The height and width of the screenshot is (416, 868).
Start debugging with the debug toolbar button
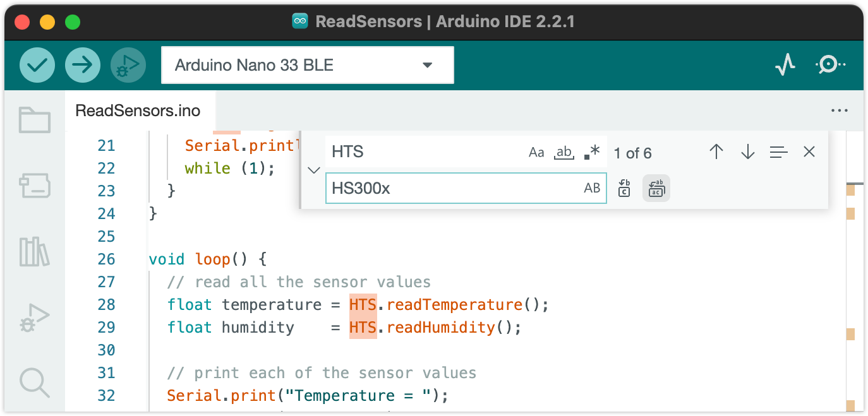pos(128,65)
